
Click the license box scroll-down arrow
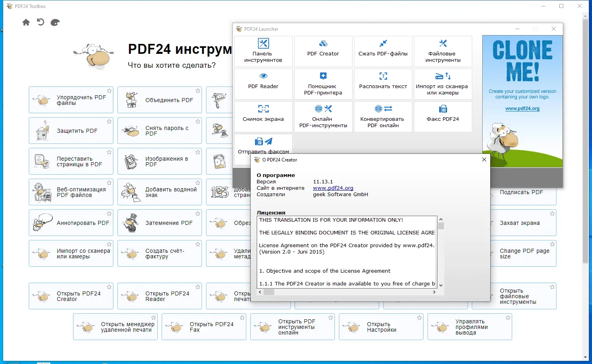[441, 285]
